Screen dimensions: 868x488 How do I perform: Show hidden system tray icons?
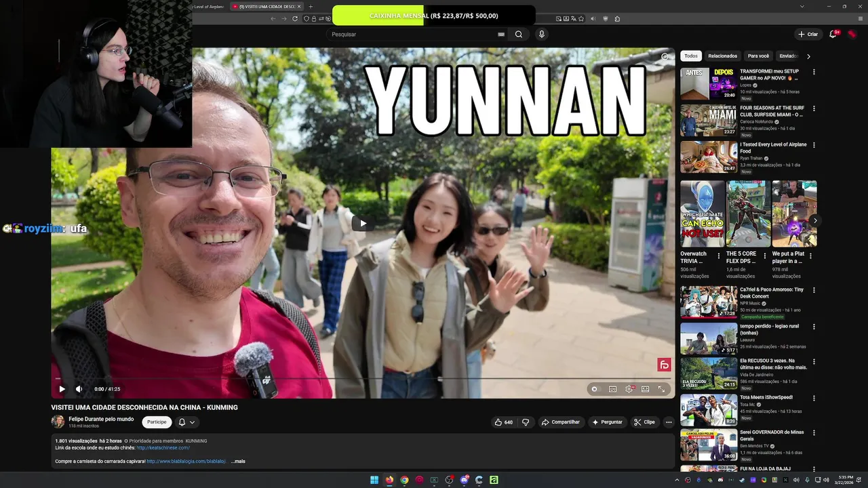pyautogui.click(x=676, y=480)
